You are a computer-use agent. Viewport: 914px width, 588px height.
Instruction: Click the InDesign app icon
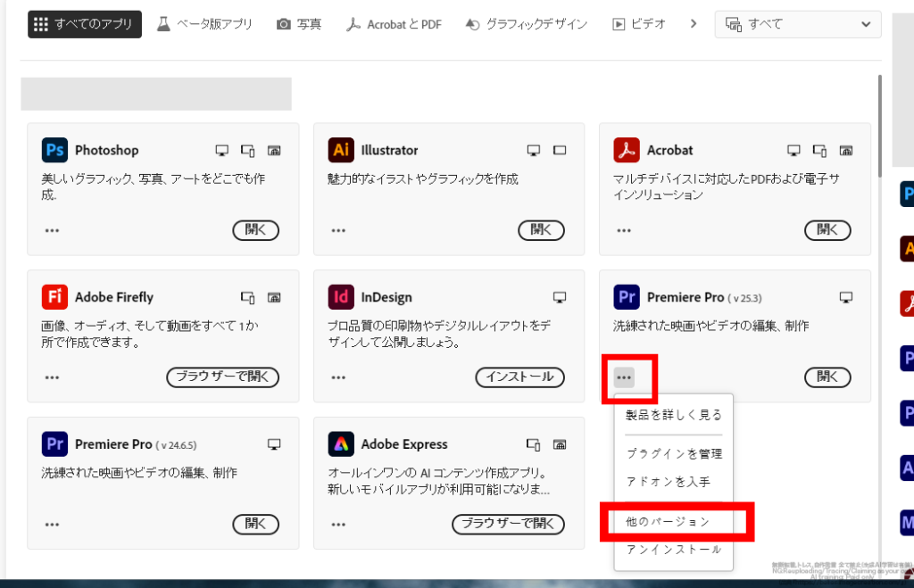[340, 297]
